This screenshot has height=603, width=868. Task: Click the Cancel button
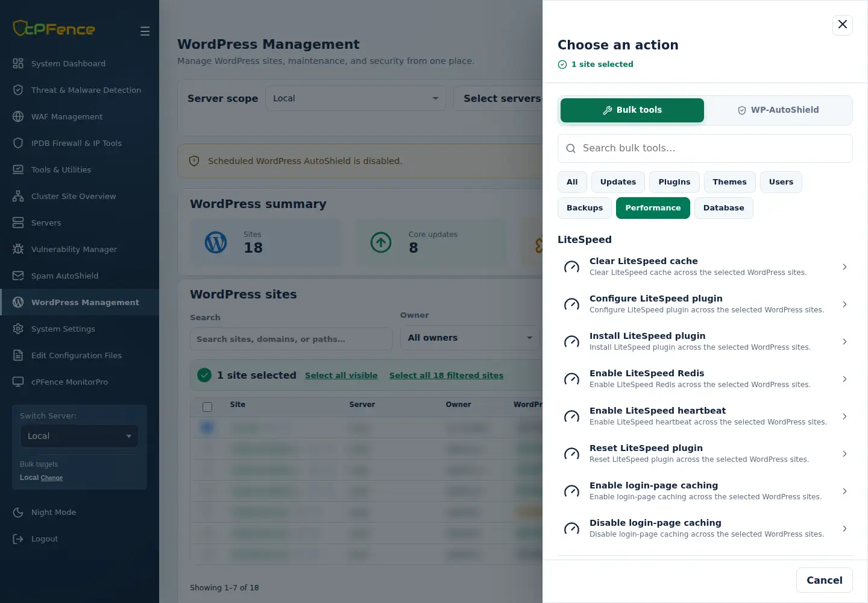click(825, 580)
